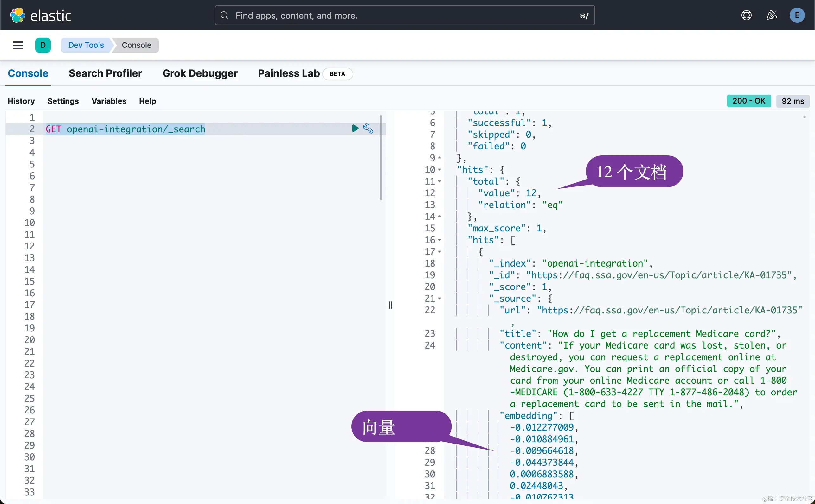Collapse the '_source' object on line 21
The width and height of the screenshot is (815, 504).
pos(440,299)
